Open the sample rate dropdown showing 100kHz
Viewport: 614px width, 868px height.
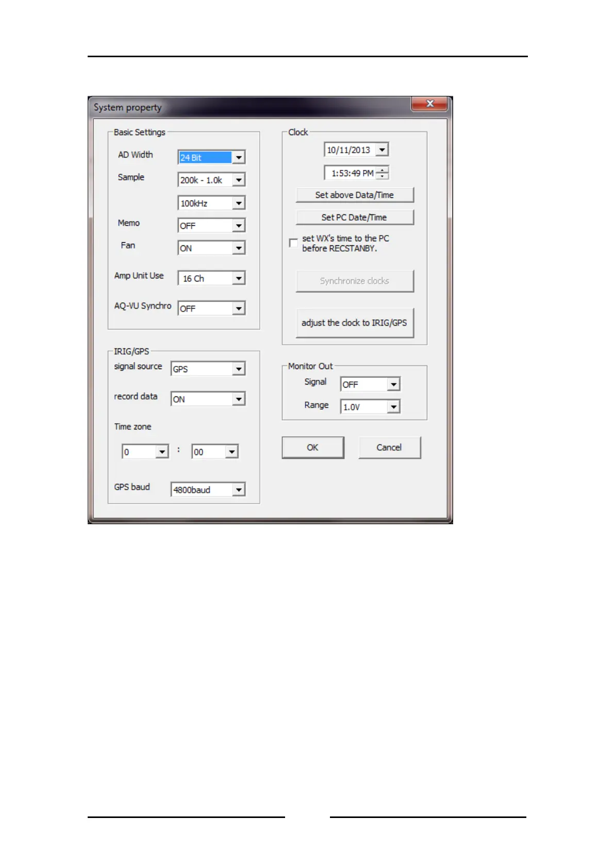coord(211,203)
